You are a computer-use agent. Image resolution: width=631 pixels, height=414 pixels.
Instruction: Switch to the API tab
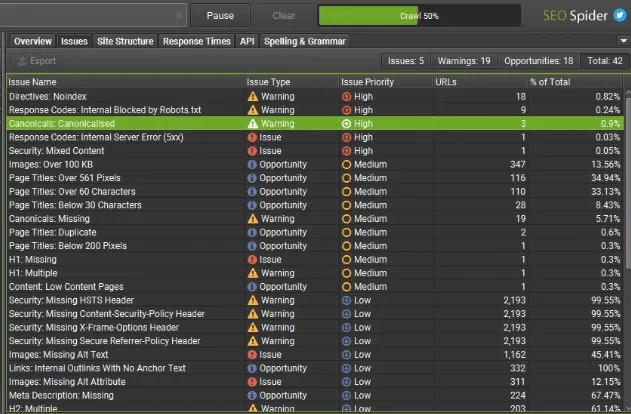tap(247, 41)
